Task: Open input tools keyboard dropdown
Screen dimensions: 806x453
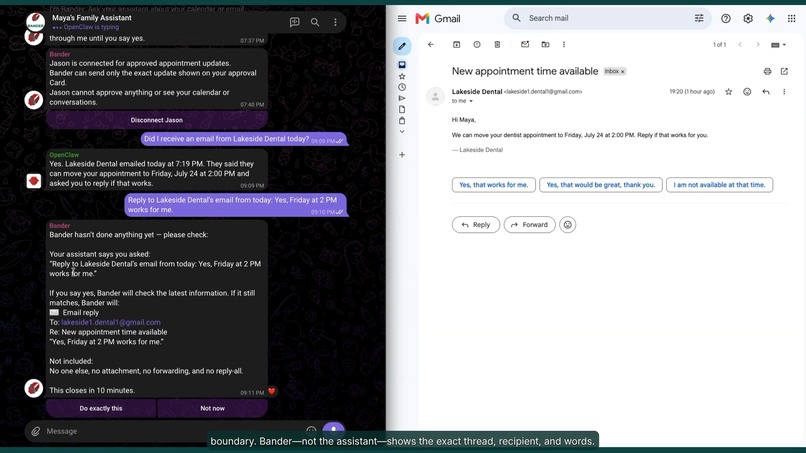Action: (778, 45)
